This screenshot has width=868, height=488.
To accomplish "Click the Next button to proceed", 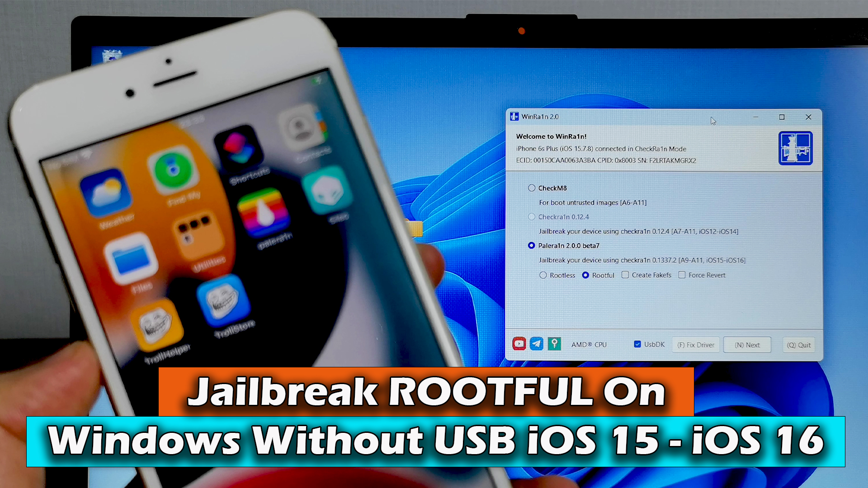I will click(x=749, y=344).
